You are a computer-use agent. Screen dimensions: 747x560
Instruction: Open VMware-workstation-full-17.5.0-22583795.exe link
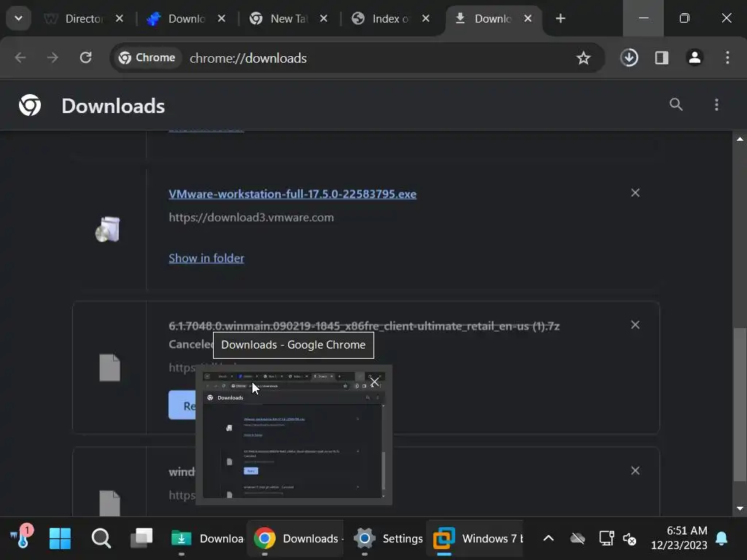pos(293,194)
